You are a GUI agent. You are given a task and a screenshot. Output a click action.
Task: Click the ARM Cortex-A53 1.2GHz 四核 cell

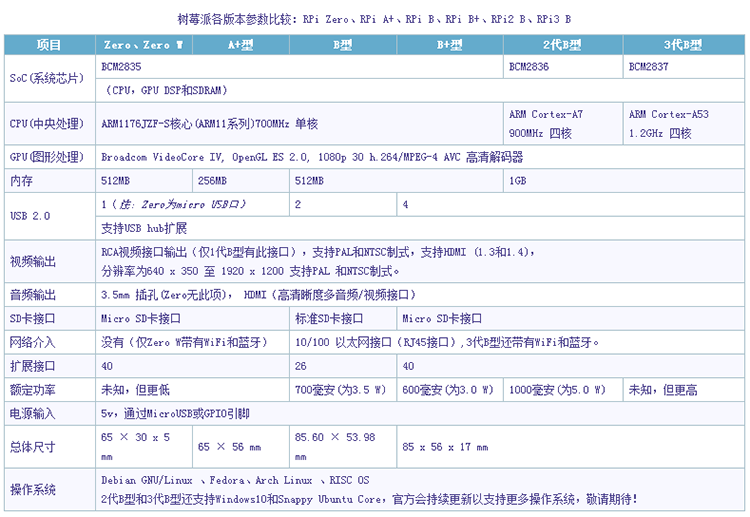pos(684,123)
